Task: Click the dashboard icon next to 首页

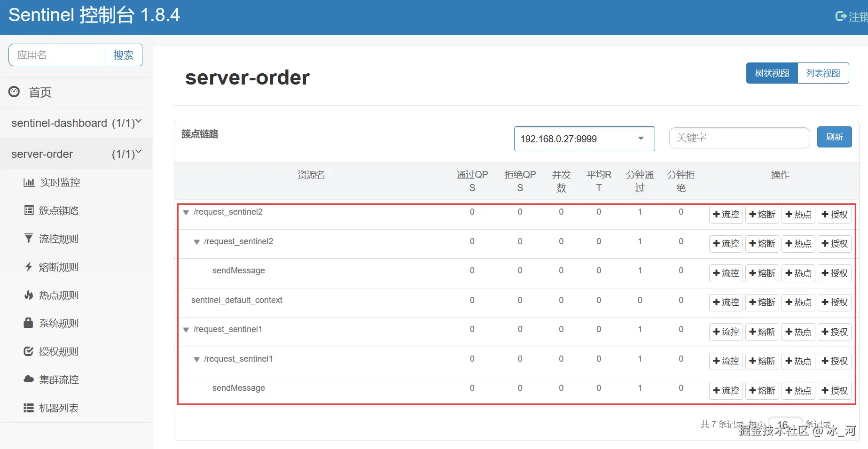Action: click(x=14, y=92)
